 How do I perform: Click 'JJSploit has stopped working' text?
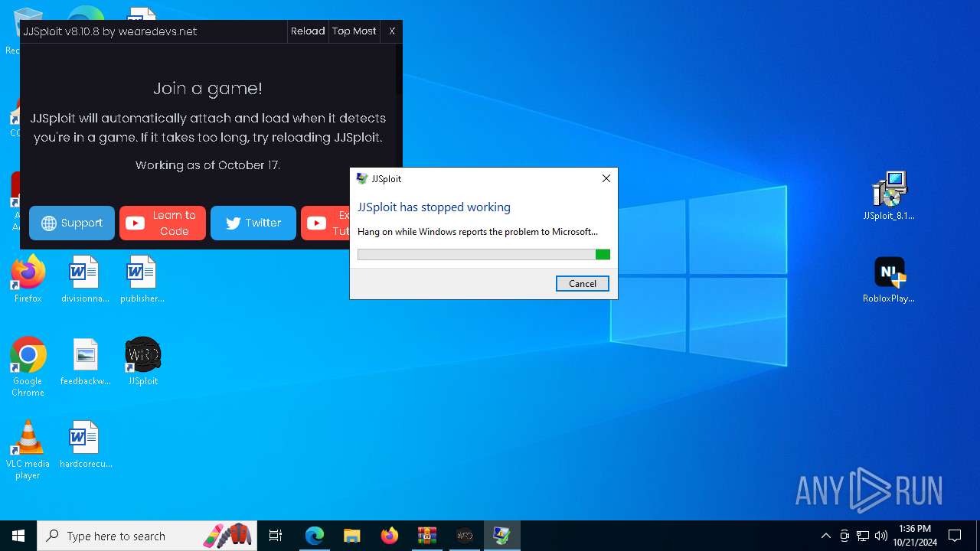tap(434, 207)
